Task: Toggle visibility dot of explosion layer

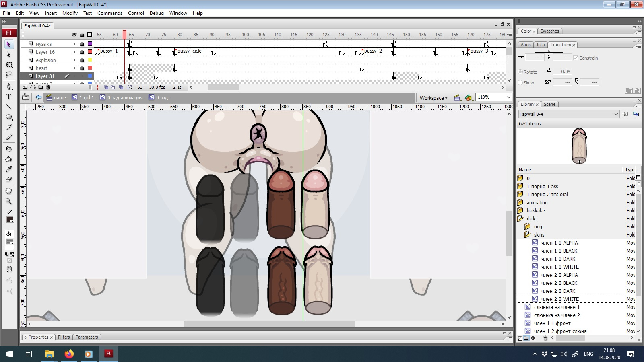Action: 74,60
